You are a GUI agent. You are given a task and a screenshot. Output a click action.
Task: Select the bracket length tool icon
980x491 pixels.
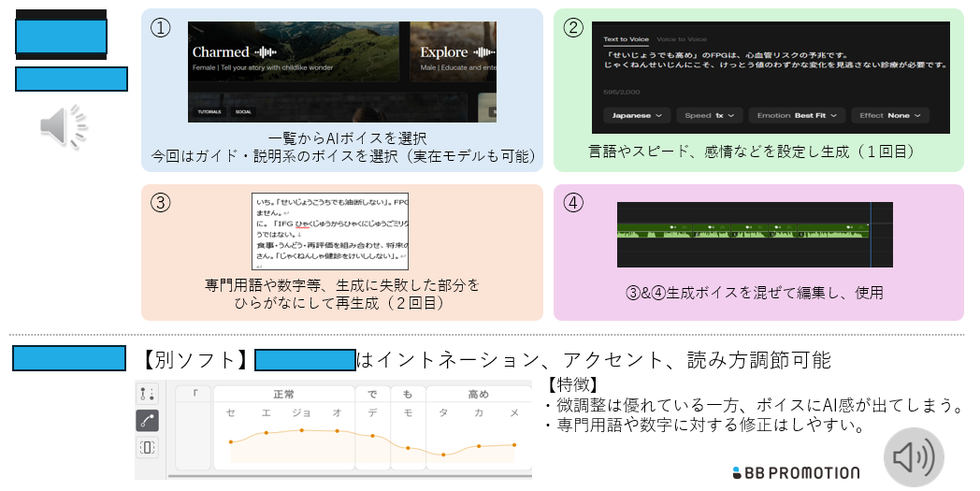pyautogui.click(x=147, y=447)
